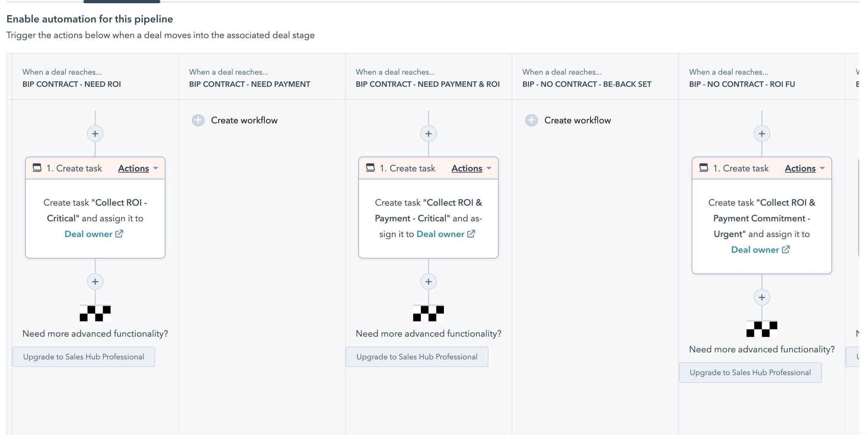868x435 pixels.
Task: Open Actions dropdown in ROI FU task card
Action: pos(804,169)
